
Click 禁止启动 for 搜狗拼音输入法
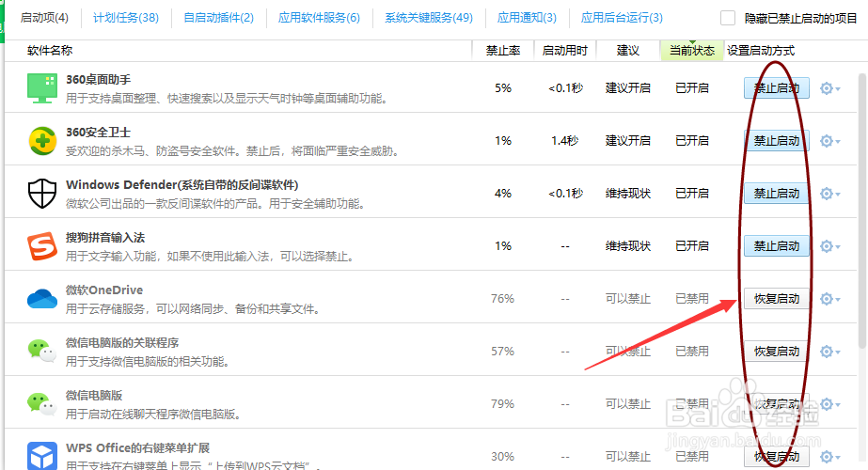point(776,245)
